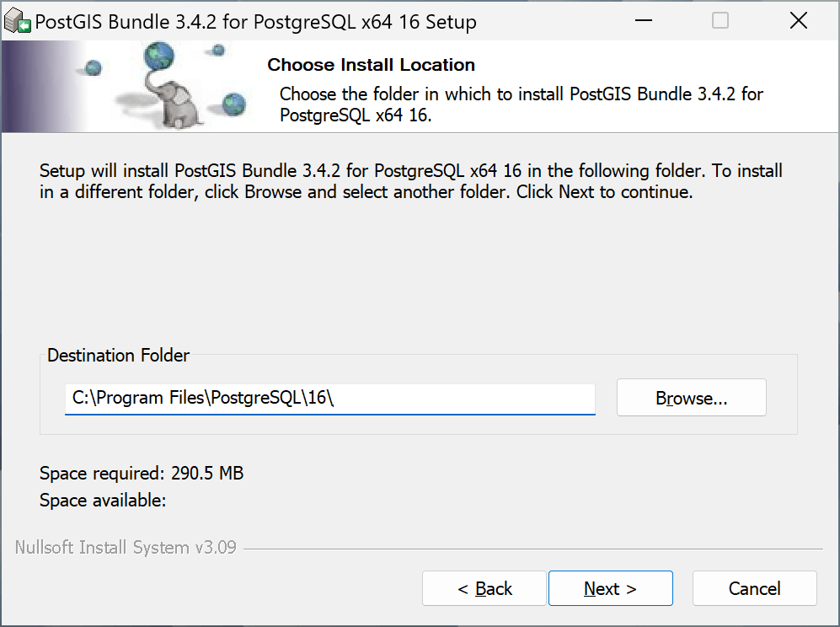Click the Nullsoft Install System v3.09 text
This screenshot has height=627, width=840.
pos(126,548)
